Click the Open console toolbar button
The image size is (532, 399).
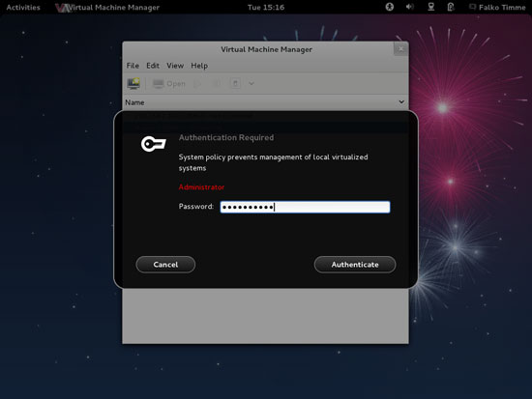pyautogui.click(x=169, y=83)
